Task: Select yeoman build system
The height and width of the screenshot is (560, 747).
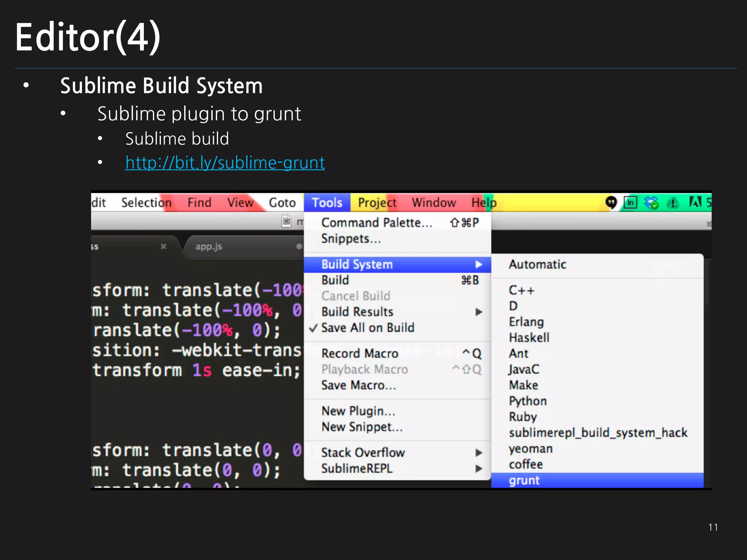Action: pyautogui.click(x=597, y=448)
